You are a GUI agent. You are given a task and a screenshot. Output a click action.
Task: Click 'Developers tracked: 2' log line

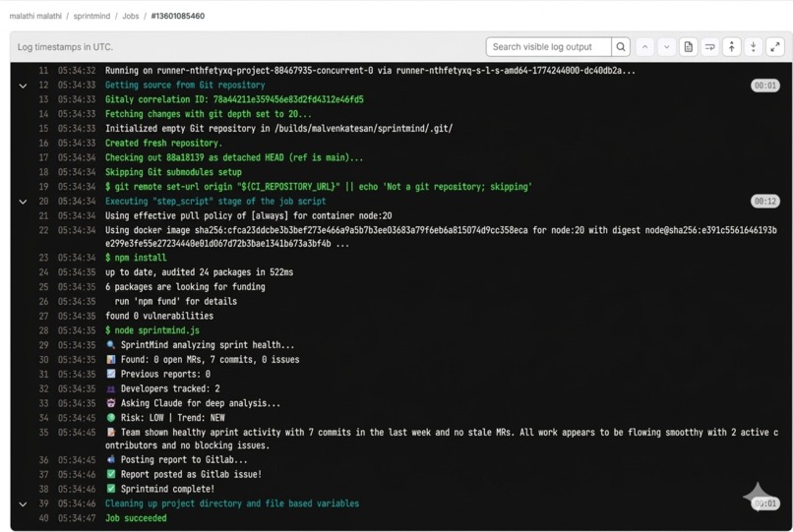162,388
